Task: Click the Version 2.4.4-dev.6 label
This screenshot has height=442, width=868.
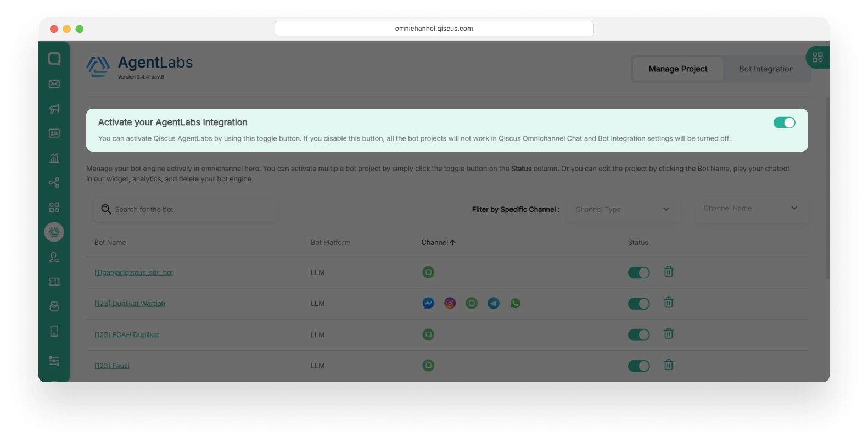Action: (x=141, y=77)
